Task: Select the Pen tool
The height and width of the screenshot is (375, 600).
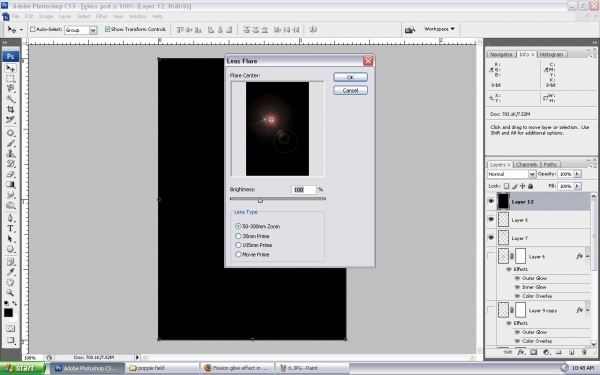Action: 10,218
